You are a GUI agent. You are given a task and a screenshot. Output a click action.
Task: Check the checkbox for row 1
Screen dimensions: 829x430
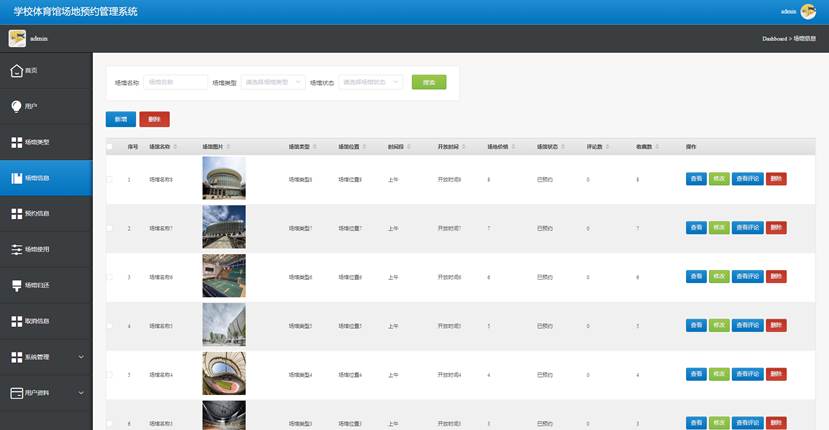(109, 180)
